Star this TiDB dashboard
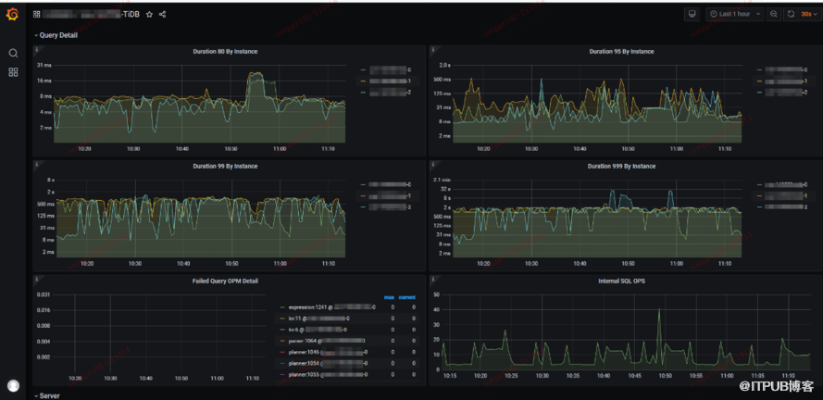The height and width of the screenshot is (400, 823). pos(149,15)
